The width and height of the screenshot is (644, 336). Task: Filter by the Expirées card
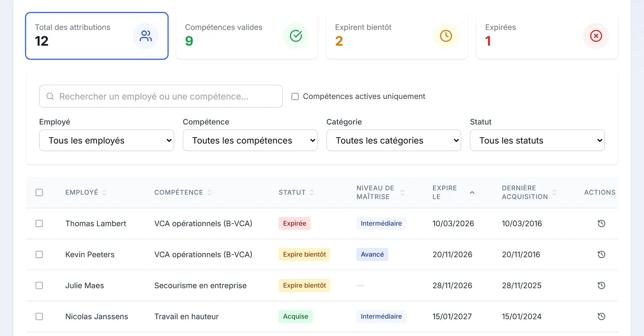pos(547,36)
